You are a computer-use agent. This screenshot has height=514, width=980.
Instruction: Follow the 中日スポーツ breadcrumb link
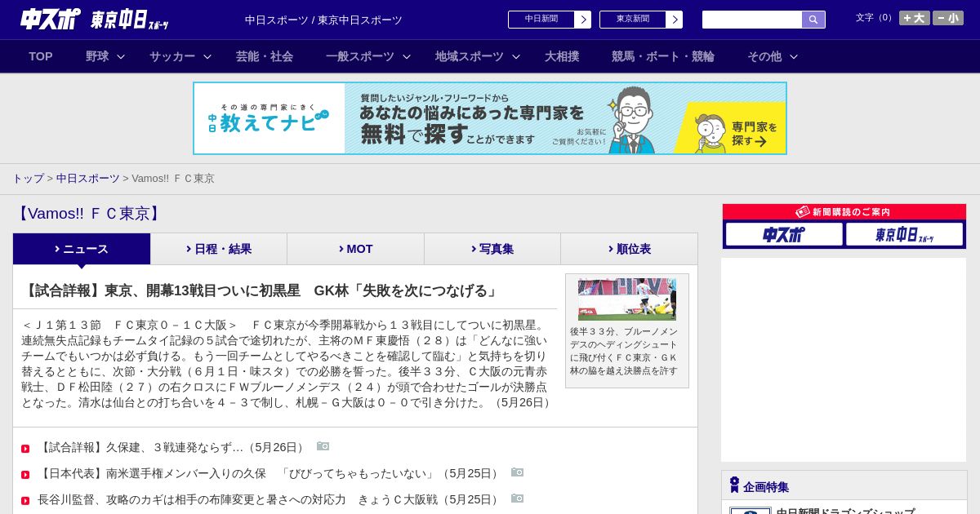point(88,178)
